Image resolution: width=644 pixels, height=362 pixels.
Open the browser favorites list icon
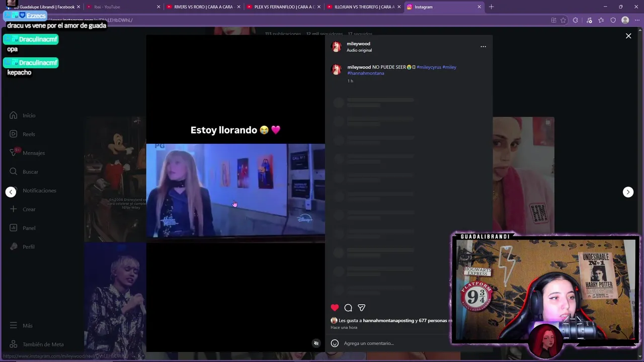click(x=601, y=20)
